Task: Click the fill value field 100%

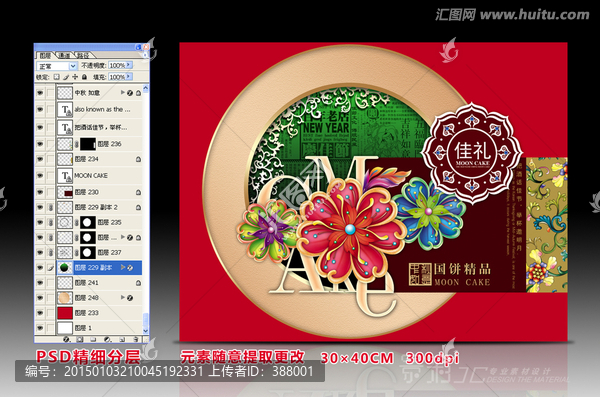Action: (117, 77)
